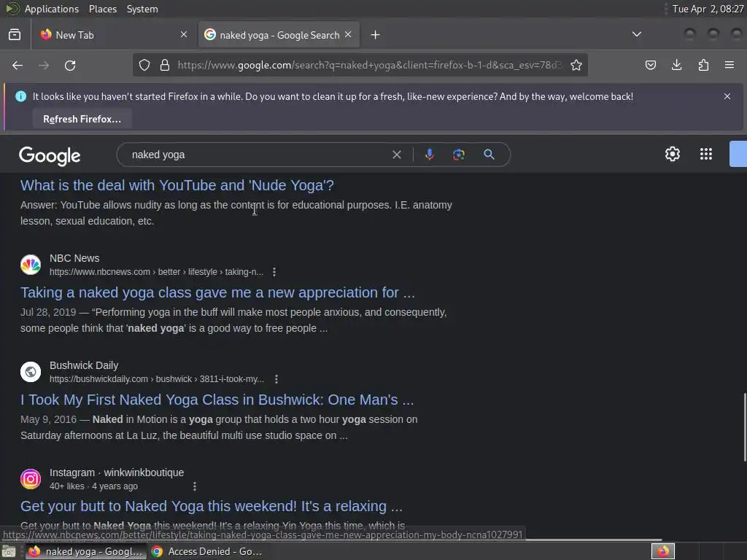The width and height of the screenshot is (747, 560).
Task: Open the Firefox hamburger menu
Action: click(x=729, y=65)
